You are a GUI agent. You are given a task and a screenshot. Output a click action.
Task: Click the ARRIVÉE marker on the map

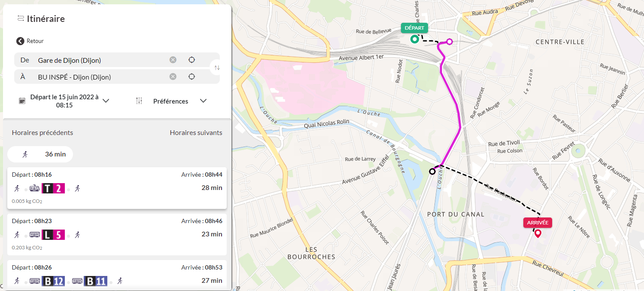[x=538, y=223]
